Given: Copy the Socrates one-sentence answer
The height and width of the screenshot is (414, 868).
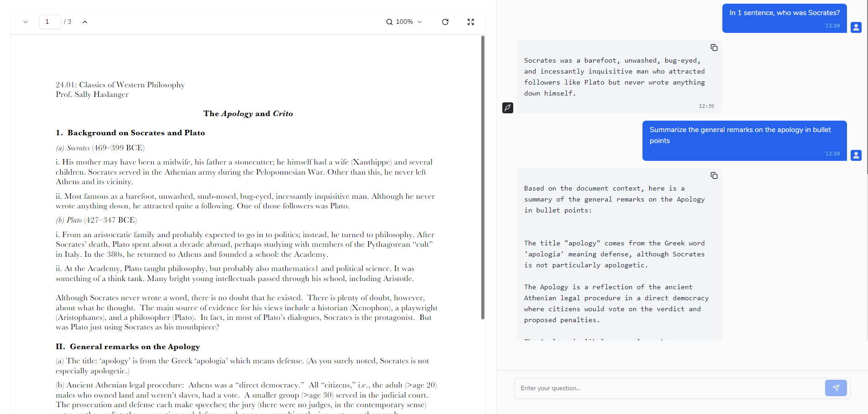Looking at the screenshot, I should click(x=714, y=48).
